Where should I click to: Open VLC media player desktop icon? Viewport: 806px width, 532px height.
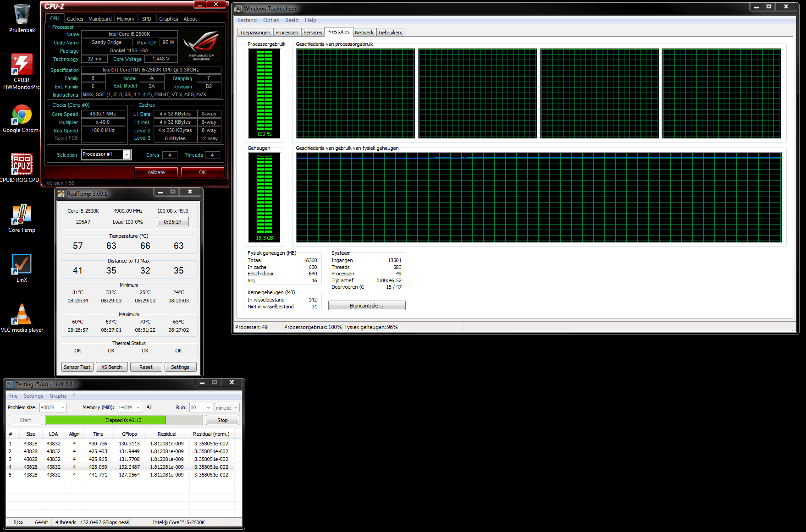pos(22,318)
